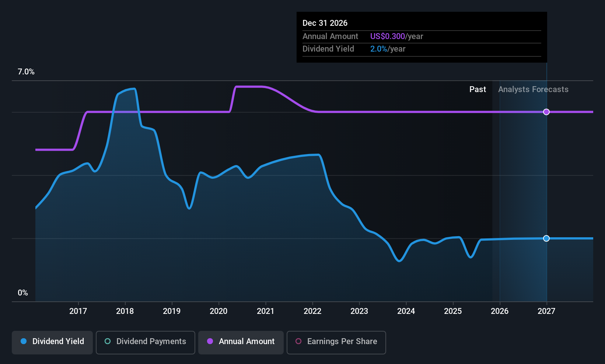Open the Past section of the chart
The height and width of the screenshot is (364, 605).
click(x=478, y=89)
